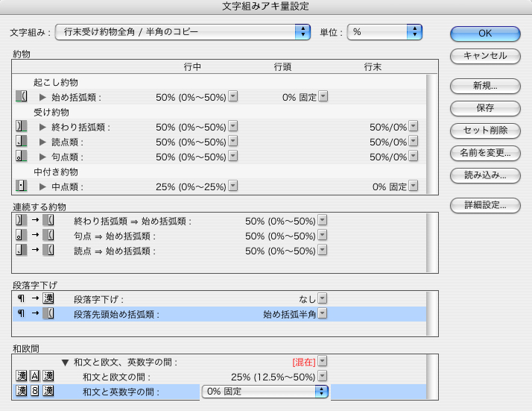532x411 pixels.
Task: Open 句点⇒始め括弧類 value dropdown
Action: point(323,236)
